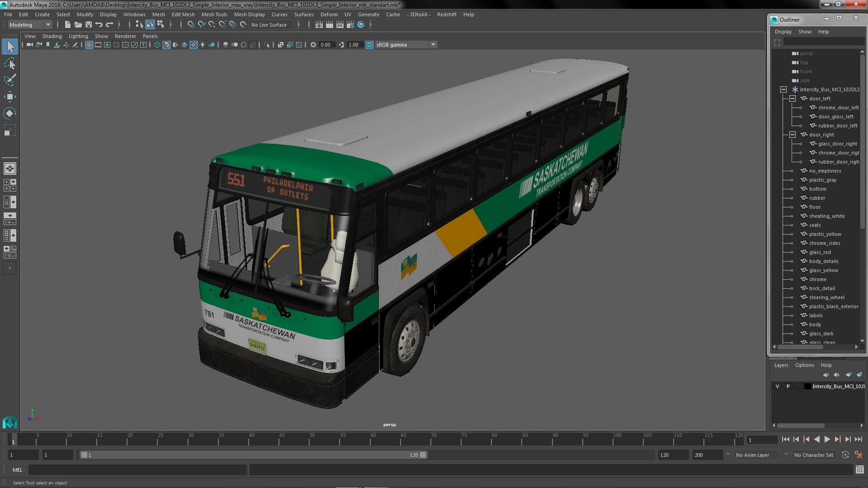Image resolution: width=868 pixels, height=488 pixels.
Task: Activate the Rotate tool
Action: 10,113
